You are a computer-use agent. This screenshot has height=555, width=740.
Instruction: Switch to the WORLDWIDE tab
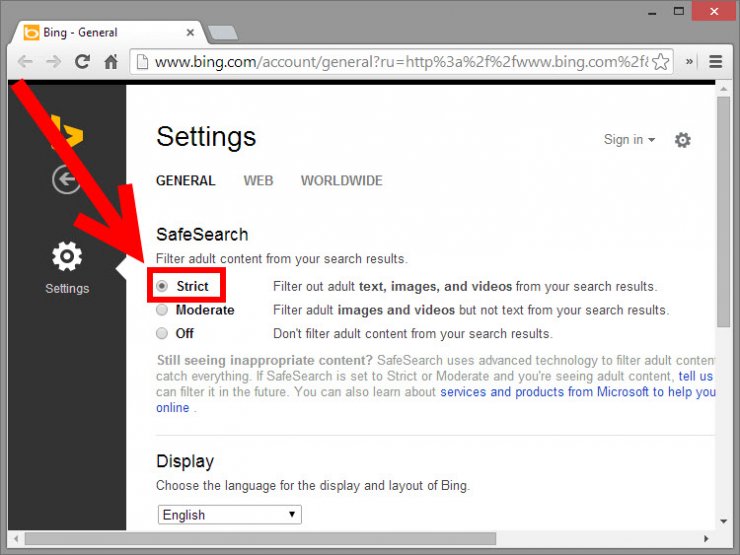pos(342,181)
